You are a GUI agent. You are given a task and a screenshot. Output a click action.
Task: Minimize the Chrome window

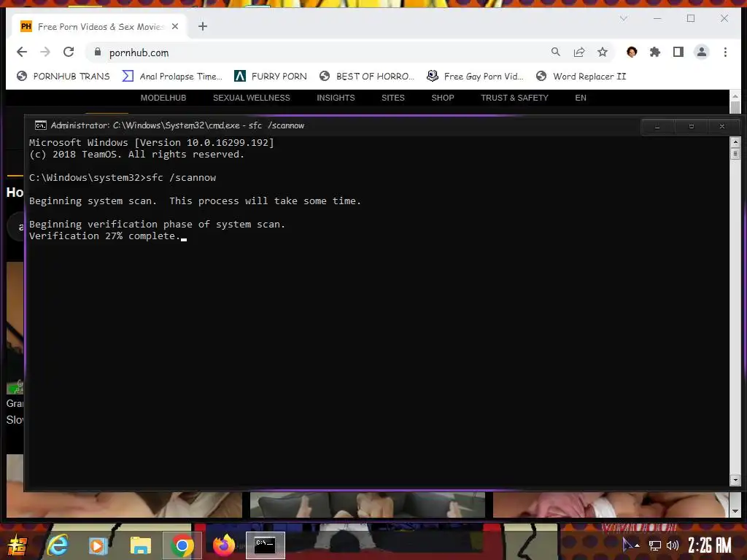(x=657, y=18)
